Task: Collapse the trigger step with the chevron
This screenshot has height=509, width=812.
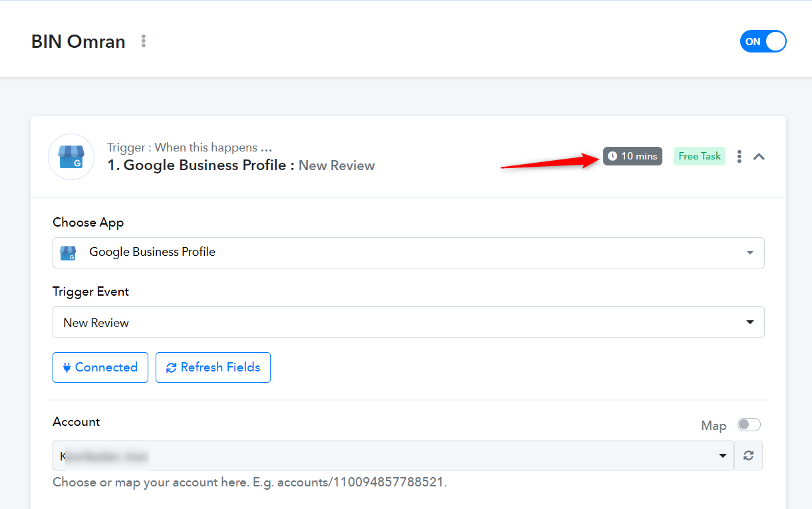Action: click(759, 157)
